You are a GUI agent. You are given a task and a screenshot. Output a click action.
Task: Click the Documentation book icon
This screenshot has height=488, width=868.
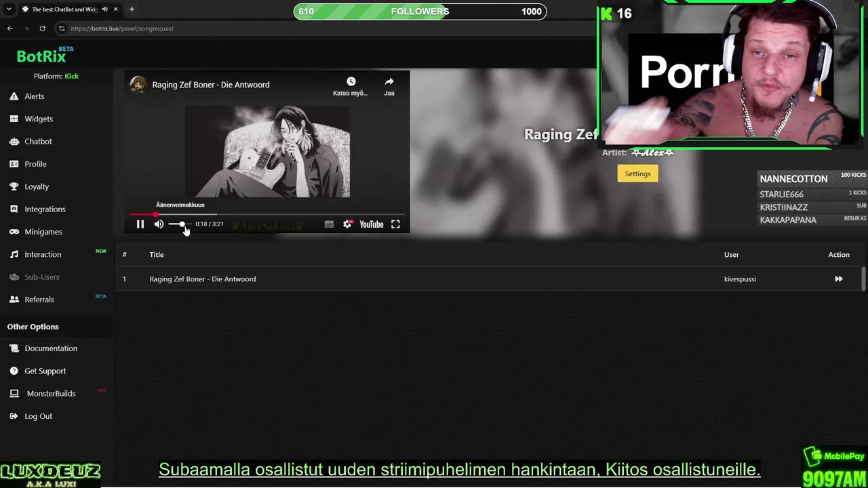tap(14, 348)
